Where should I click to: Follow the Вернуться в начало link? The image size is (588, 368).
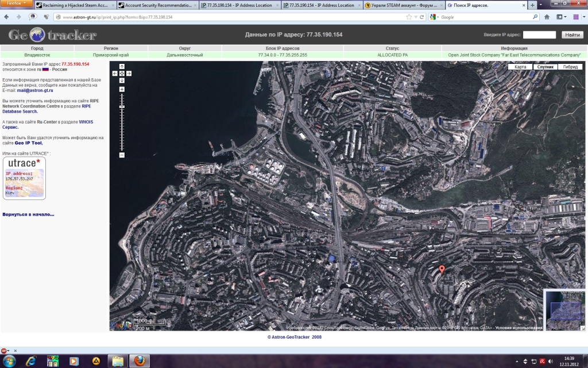(29, 214)
